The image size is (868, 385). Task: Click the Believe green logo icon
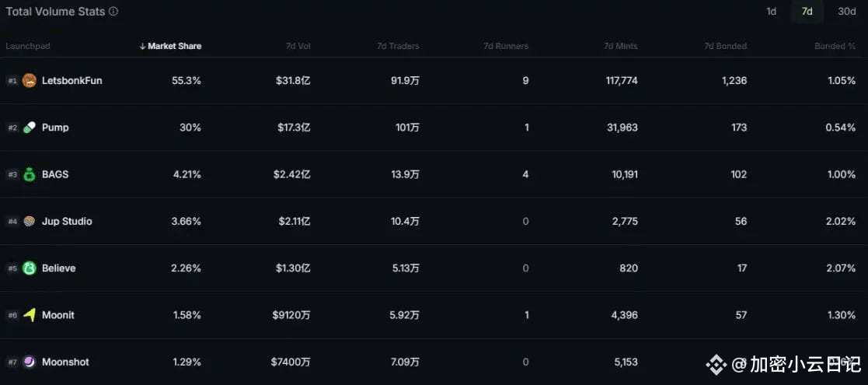30,268
